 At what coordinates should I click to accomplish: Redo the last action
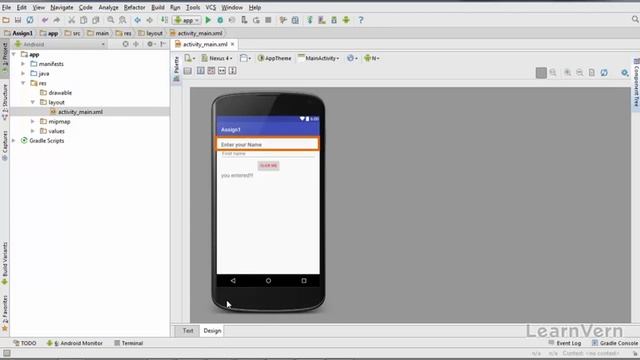pyautogui.click(x=57, y=20)
